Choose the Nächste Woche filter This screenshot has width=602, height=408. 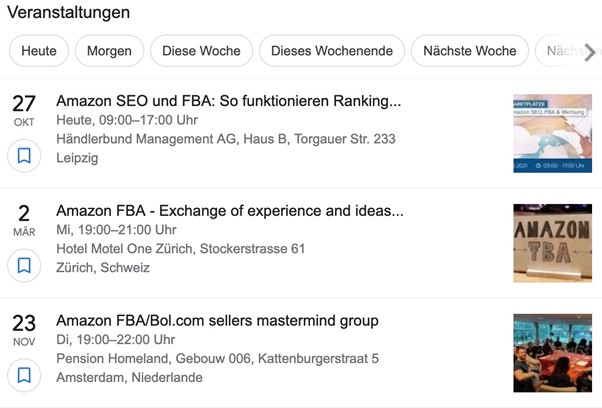point(469,51)
